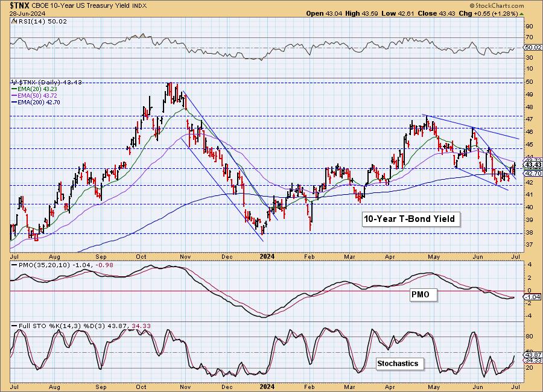Click the 42.70 EMA tag on right axis

click(533, 173)
